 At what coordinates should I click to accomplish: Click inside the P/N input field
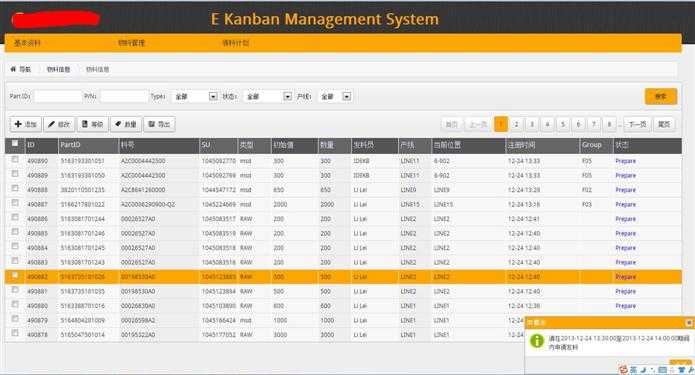124,96
